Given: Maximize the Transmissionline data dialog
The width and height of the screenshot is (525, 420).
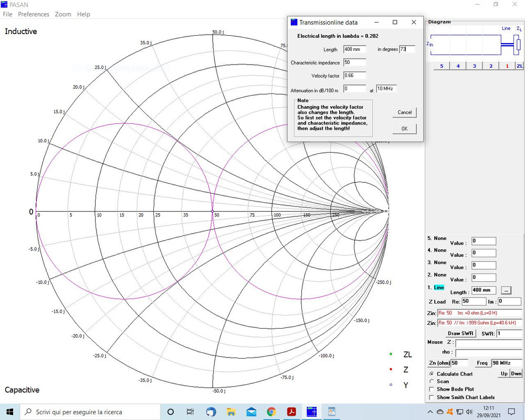Looking at the screenshot, I should click(x=395, y=22).
